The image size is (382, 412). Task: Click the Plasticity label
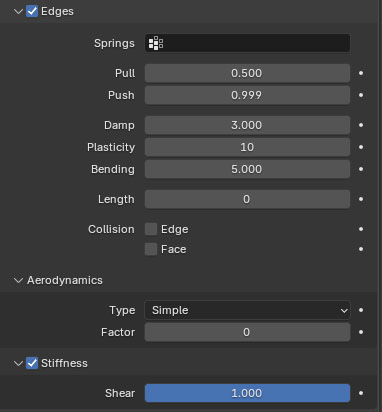pos(111,147)
